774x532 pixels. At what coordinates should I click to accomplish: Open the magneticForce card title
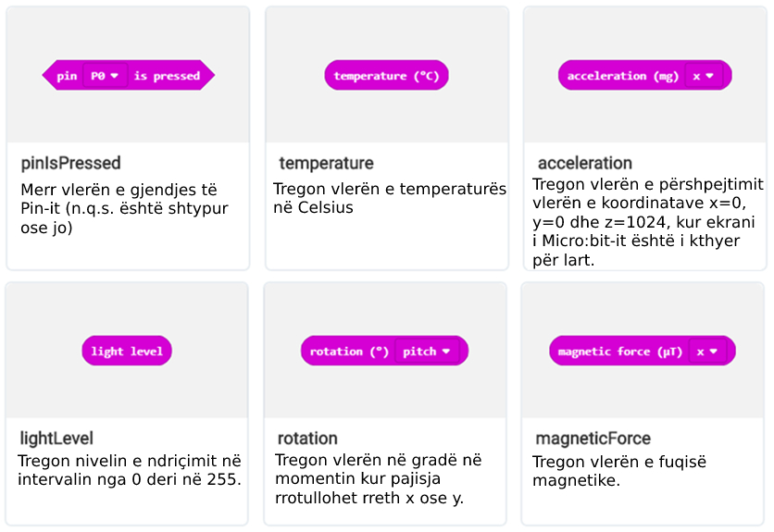(593, 439)
